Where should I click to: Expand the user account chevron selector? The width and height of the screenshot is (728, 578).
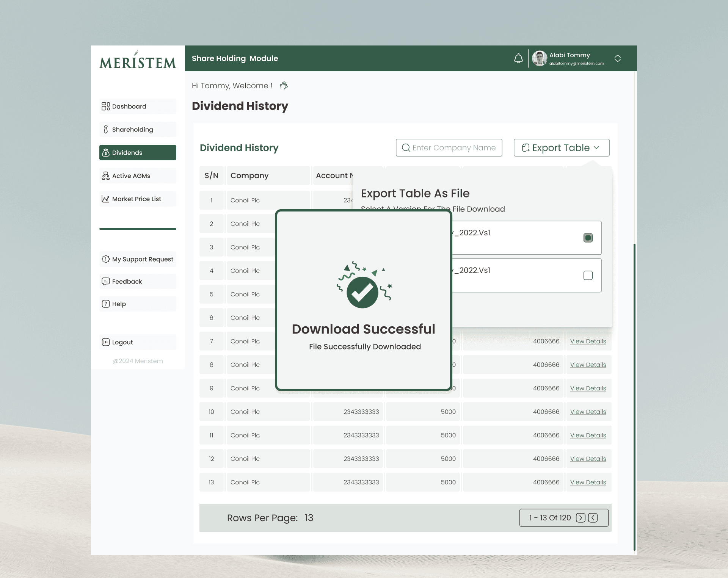(x=618, y=58)
